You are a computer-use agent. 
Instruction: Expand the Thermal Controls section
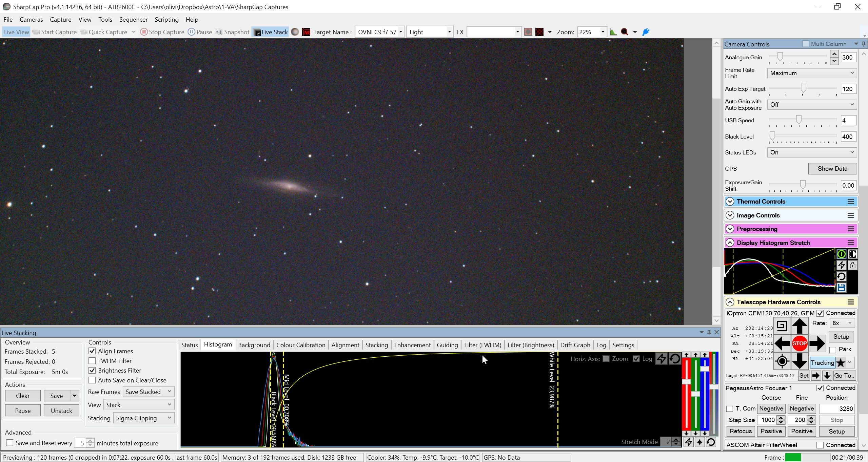click(x=730, y=202)
